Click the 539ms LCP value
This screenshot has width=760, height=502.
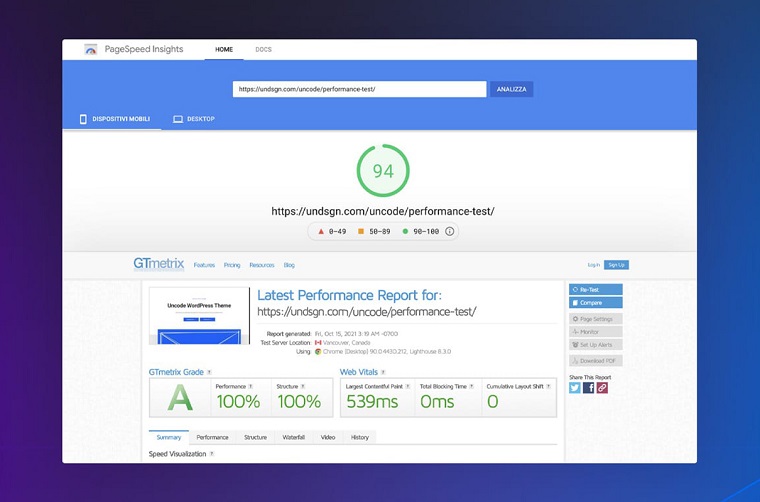pyautogui.click(x=372, y=402)
